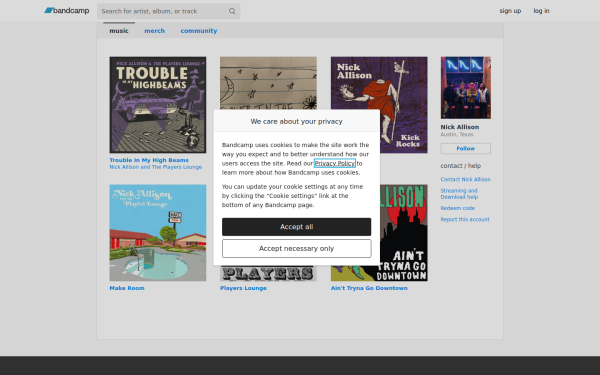Image resolution: width=600 pixels, height=375 pixels.
Task: Click the Accept all cookies button
Action: 297,227
